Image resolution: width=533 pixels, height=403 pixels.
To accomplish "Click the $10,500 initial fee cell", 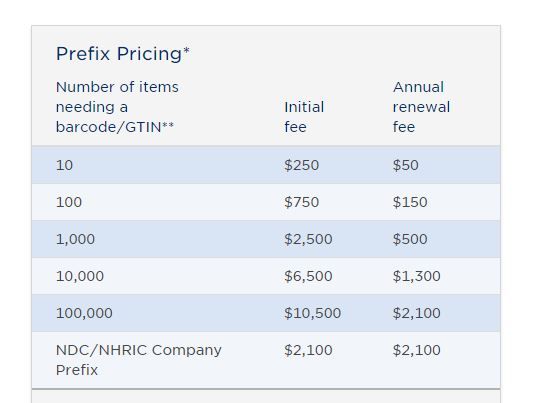I will 312,313.
